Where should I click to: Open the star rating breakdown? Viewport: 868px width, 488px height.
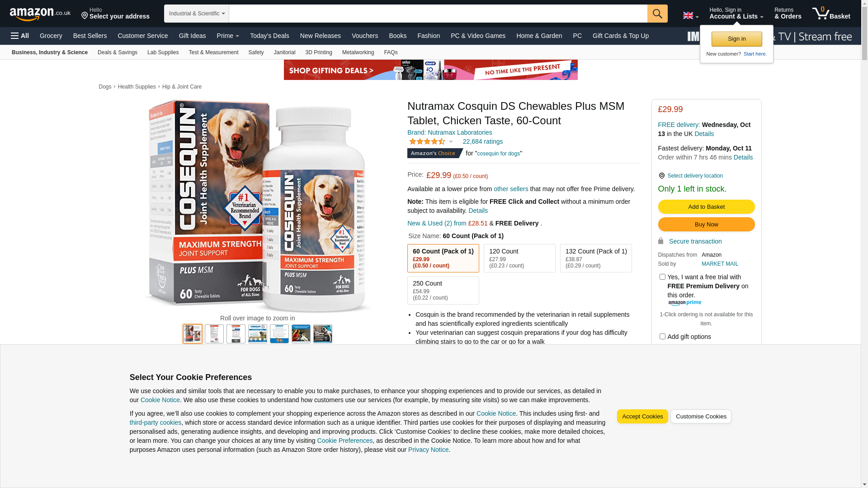[x=431, y=141]
